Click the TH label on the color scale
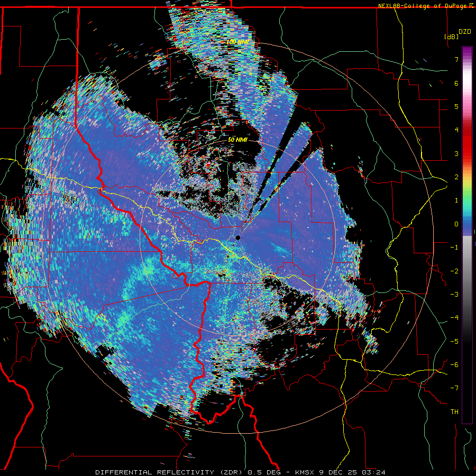 pyautogui.click(x=454, y=411)
